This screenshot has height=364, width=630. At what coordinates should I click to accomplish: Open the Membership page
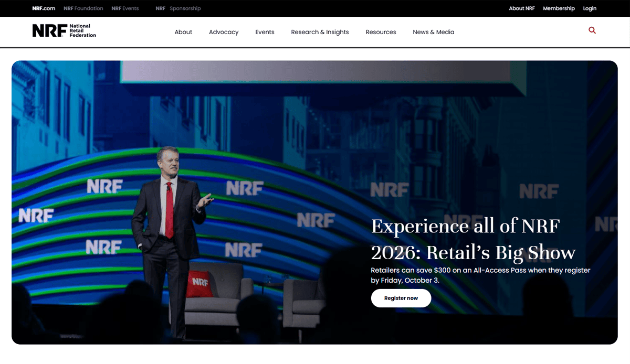pyautogui.click(x=559, y=8)
